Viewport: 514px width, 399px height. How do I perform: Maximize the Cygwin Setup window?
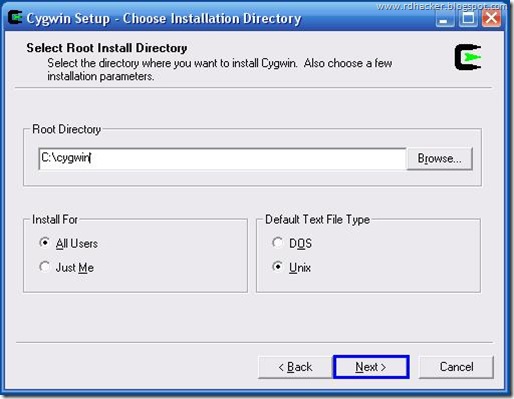(x=468, y=18)
